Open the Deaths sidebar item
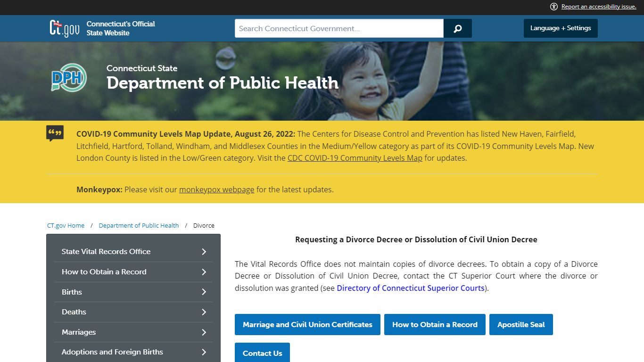 click(x=133, y=312)
